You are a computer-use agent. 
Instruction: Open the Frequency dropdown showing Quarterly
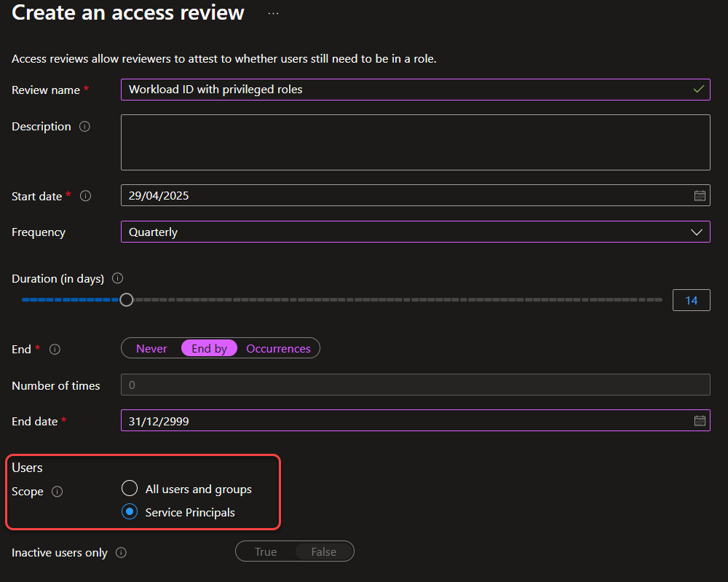(x=416, y=232)
